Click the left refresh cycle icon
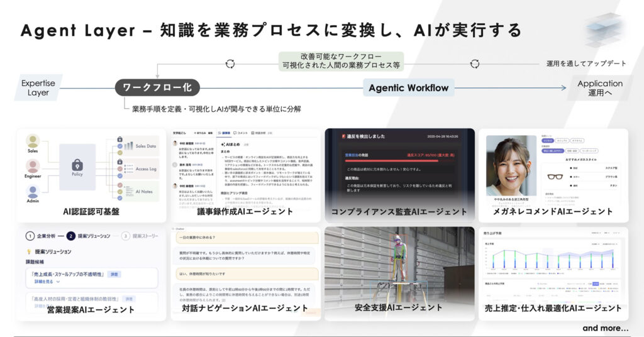Image resolution: width=644 pixels, height=337 pixels. point(230,64)
